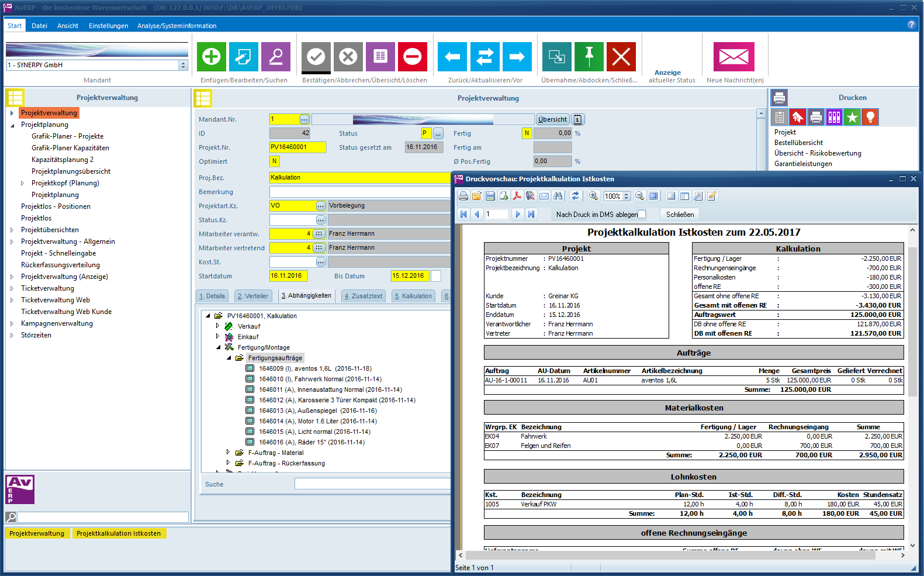924x576 pixels.
Task: Click the binoculars search icon in preview
Action: (x=558, y=196)
